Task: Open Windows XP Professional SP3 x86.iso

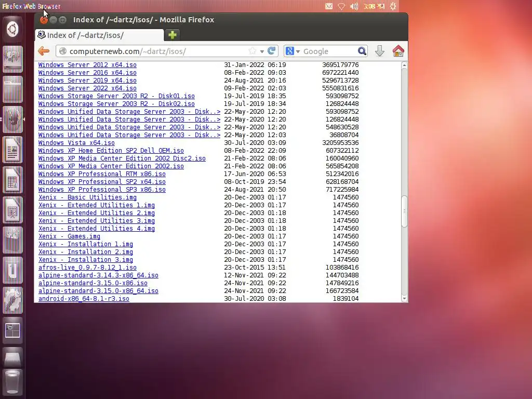Action: pos(102,190)
